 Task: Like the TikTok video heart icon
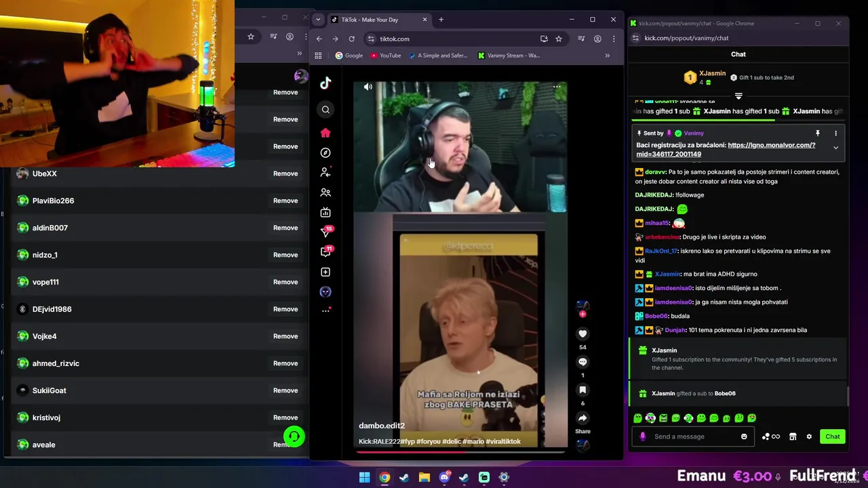[583, 334]
